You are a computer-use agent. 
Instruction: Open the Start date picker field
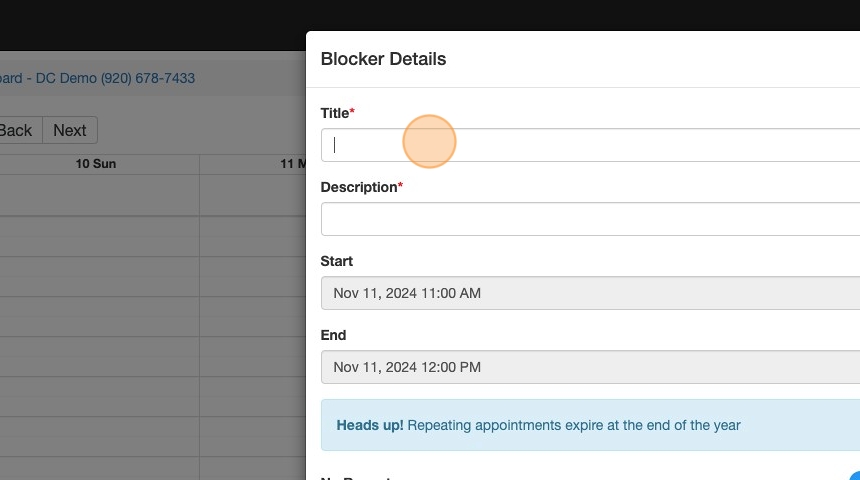click(590, 293)
